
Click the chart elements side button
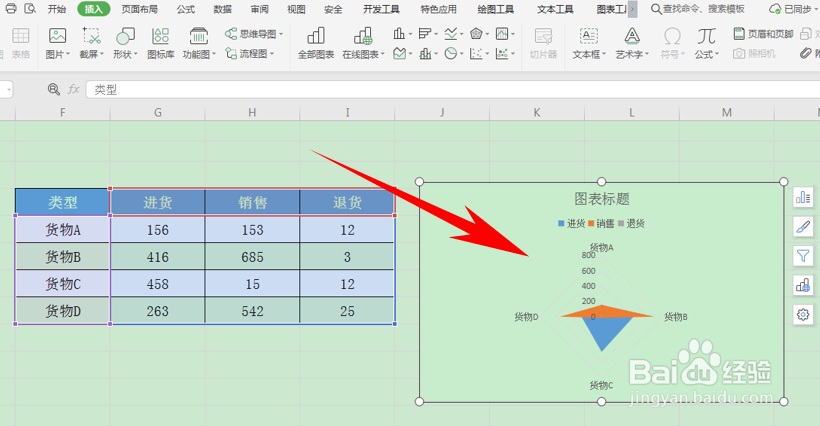[x=803, y=198]
